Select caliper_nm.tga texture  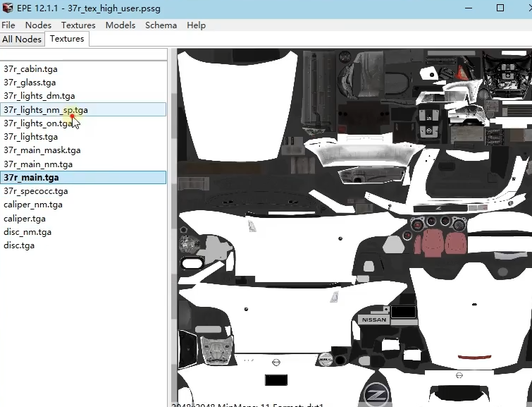click(83, 205)
